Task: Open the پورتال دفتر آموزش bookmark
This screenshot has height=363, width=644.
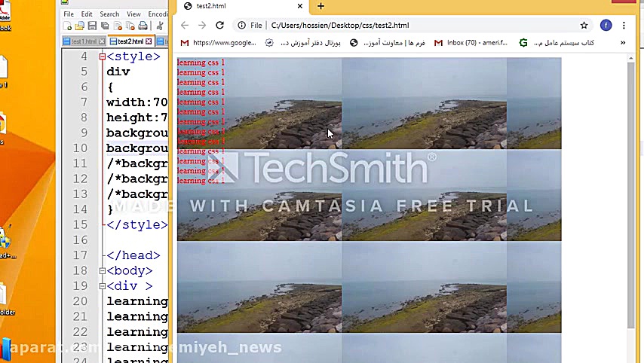Action: click(302, 43)
